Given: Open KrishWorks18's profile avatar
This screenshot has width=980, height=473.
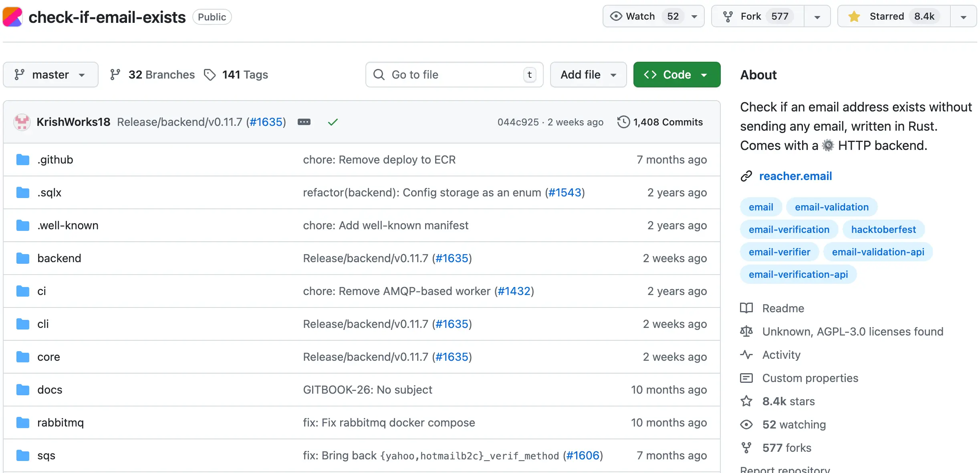Looking at the screenshot, I should tap(22, 122).
